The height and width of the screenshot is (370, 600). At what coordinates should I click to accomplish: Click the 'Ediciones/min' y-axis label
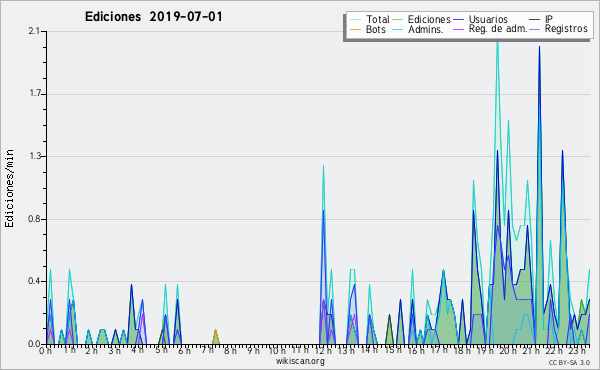pyautogui.click(x=9, y=188)
